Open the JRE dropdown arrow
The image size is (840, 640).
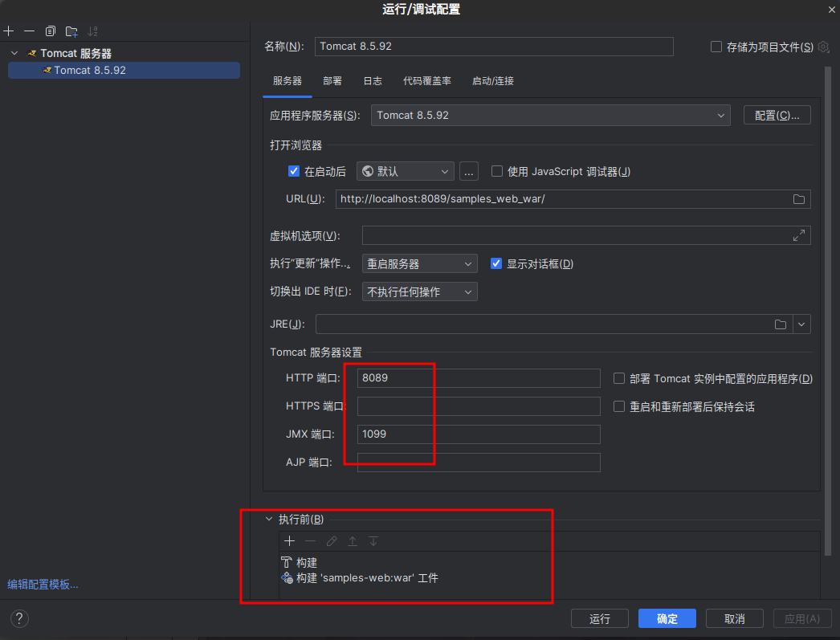click(801, 324)
